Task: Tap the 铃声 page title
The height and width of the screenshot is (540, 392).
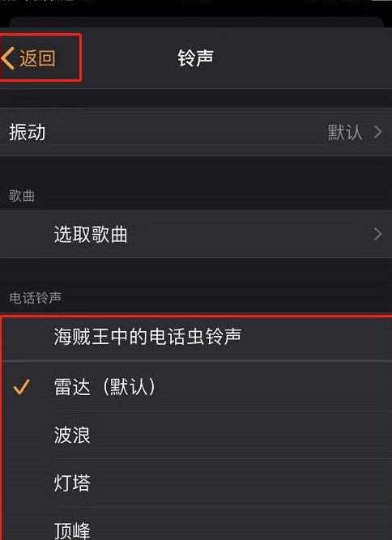Action: [196, 57]
